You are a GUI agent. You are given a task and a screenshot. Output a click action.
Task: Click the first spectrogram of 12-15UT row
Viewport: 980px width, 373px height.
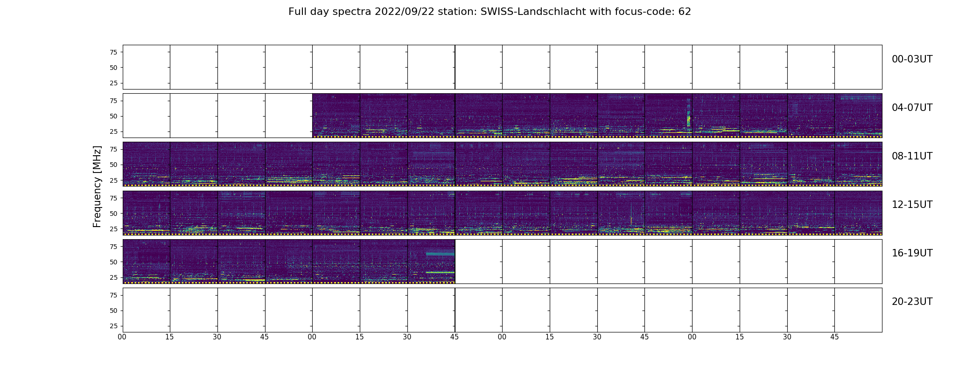tap(147, 213)
